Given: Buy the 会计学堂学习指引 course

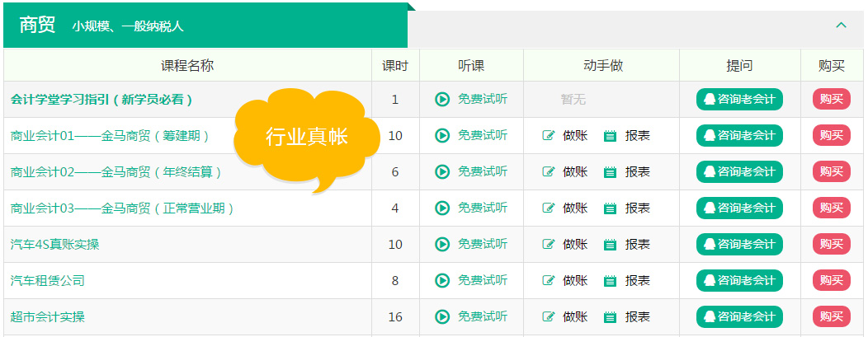Looking at the screenshot, I should [x=832, y=100].
